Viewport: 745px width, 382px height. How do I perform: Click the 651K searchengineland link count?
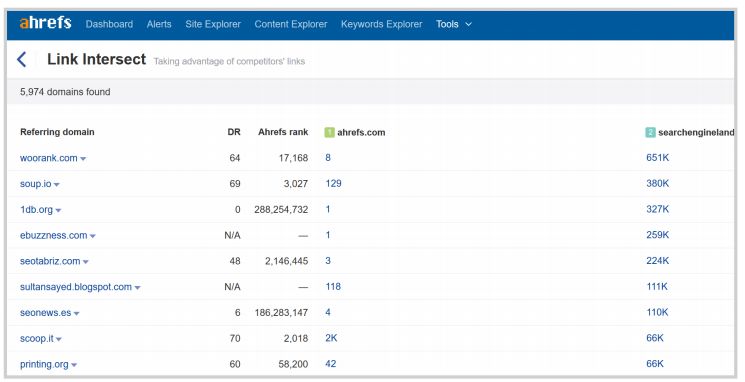coord(657,158)
